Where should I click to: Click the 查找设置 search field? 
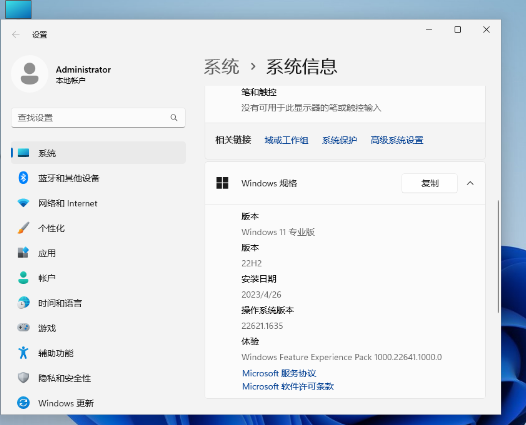[x=98, y=118]
